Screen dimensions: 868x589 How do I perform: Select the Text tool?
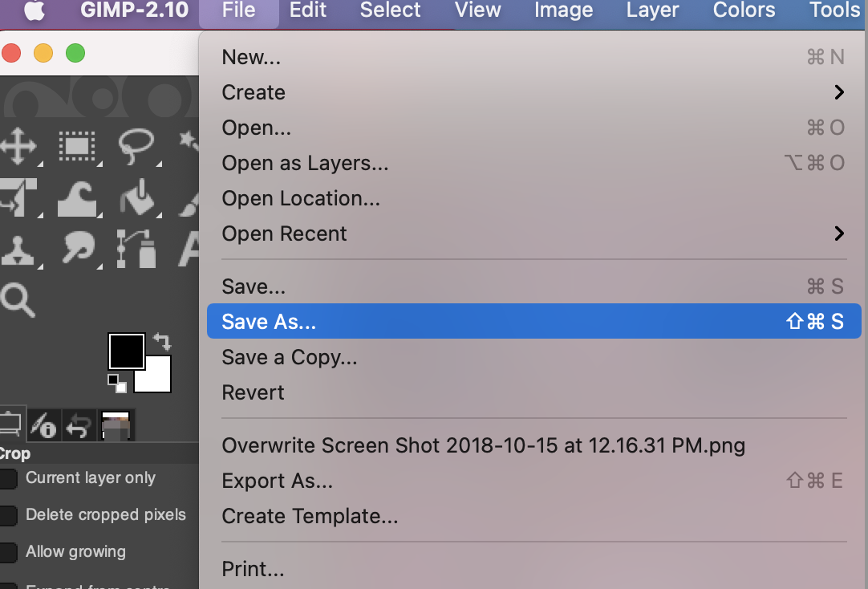coord(189,249)
